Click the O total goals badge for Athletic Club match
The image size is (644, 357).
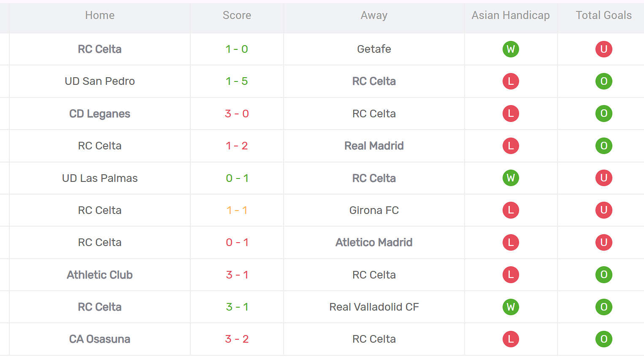click(x=603, y=275)
